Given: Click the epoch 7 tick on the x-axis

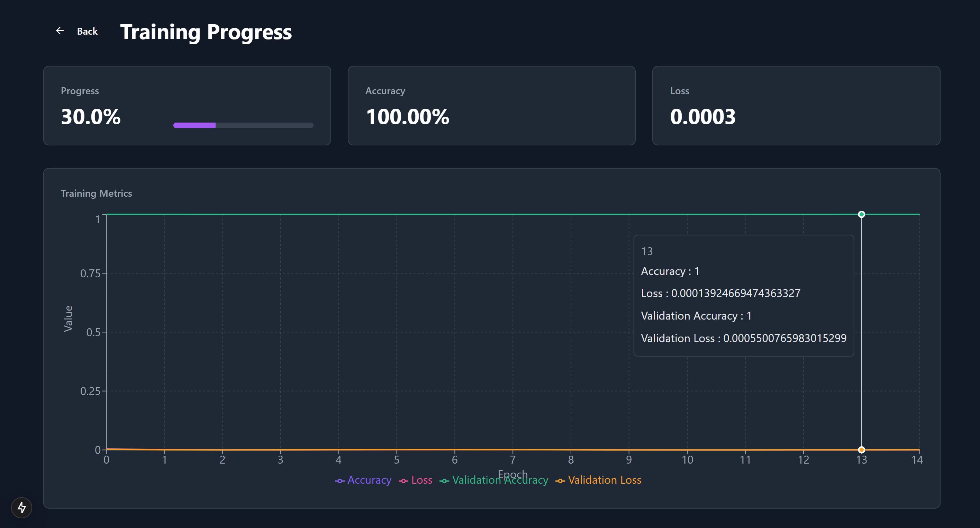Looking at the screenshot, I should [x=512, y=459].
